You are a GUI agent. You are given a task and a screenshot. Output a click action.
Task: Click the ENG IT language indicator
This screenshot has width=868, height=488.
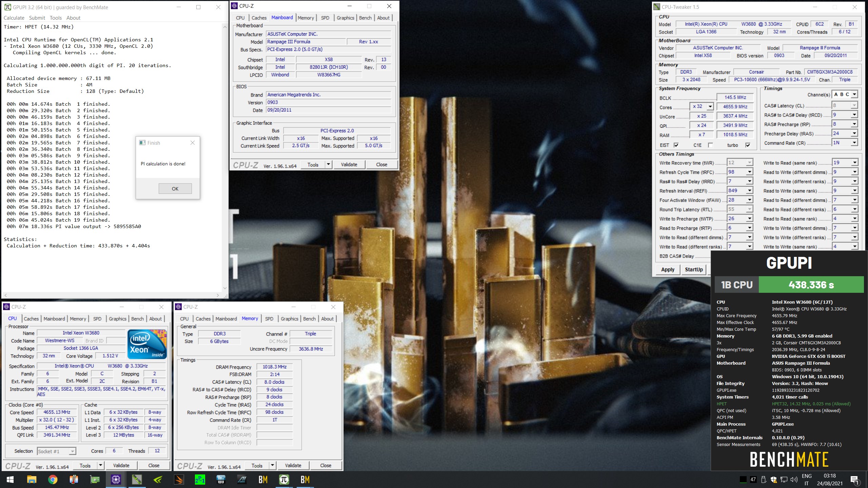click(x=807, y=480)
